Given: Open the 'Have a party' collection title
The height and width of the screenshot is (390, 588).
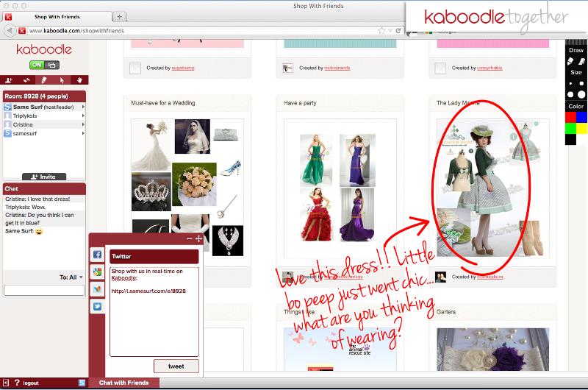Looking at the screenshot, I should point(300,103).
